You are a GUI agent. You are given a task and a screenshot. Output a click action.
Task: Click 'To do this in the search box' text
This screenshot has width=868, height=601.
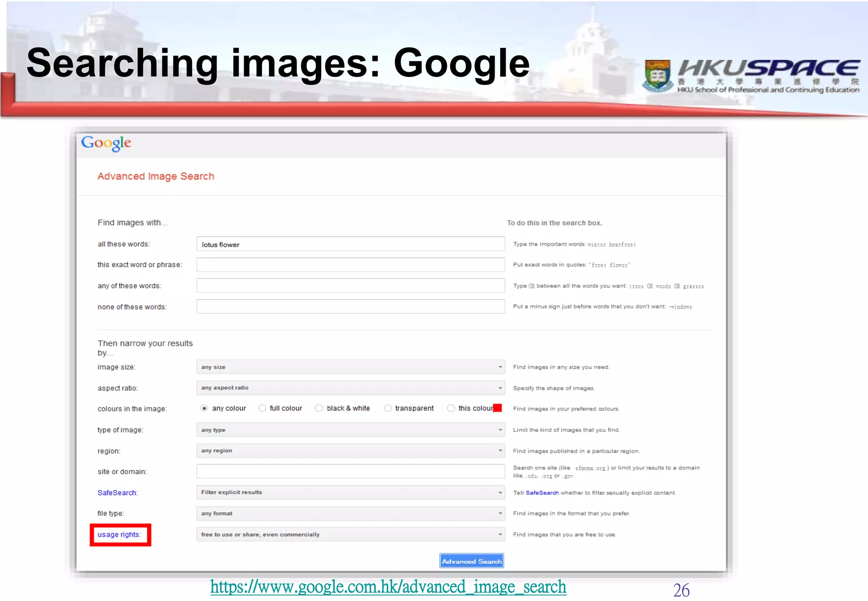(x=554, y=223)
